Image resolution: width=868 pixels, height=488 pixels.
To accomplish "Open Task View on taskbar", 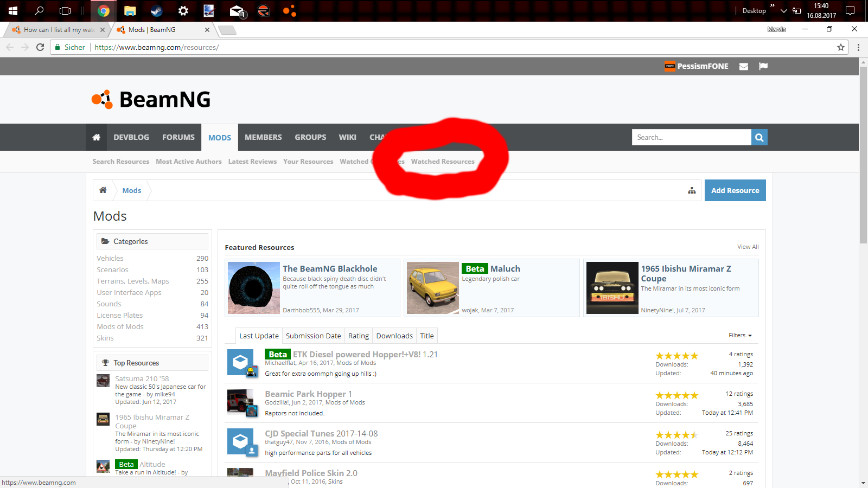I will (65, 10).
